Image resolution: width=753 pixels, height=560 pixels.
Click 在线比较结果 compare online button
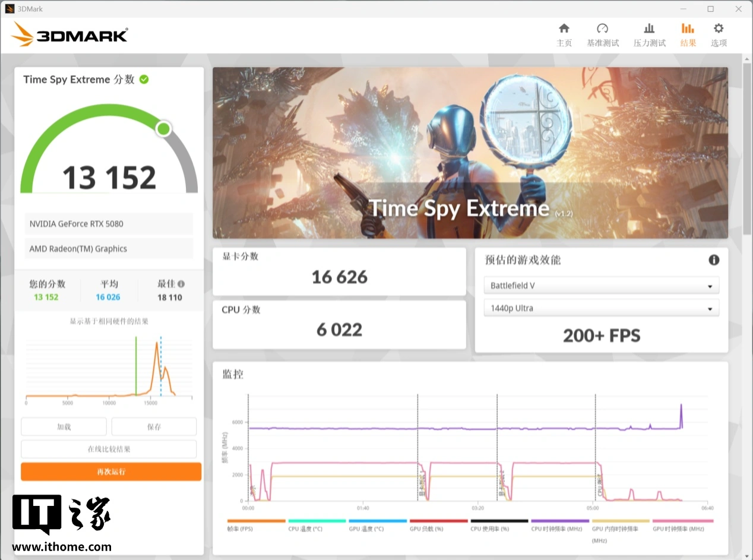click(109, 449)
